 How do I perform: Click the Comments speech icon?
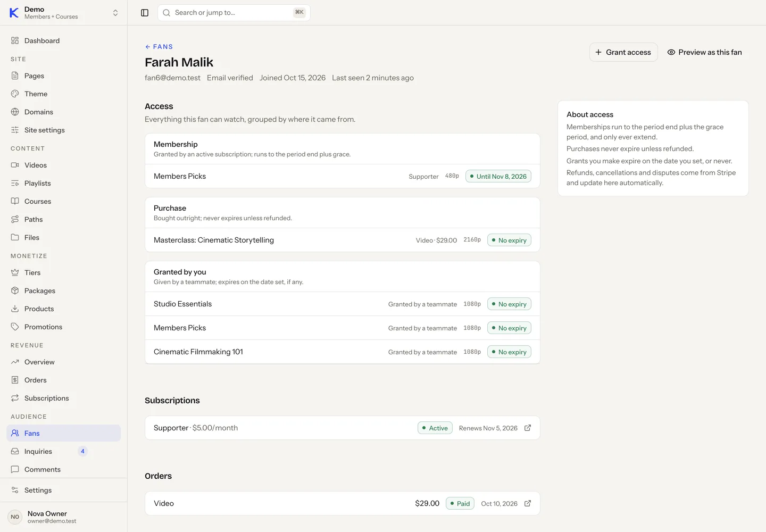[15, 469]
